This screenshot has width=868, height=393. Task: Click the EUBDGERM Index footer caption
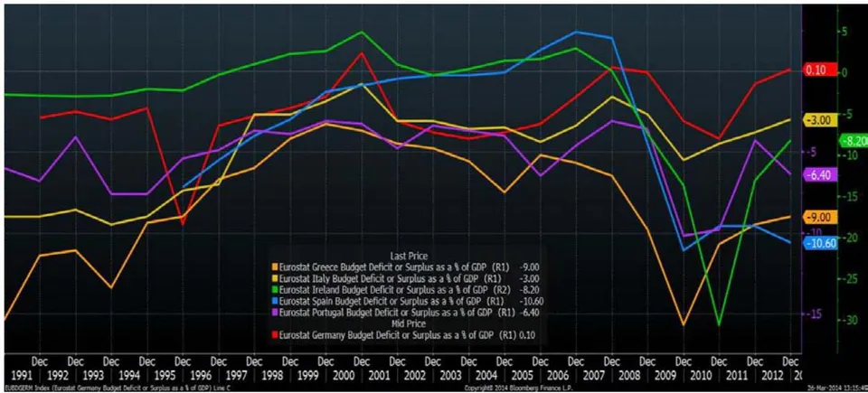(117, 388)
